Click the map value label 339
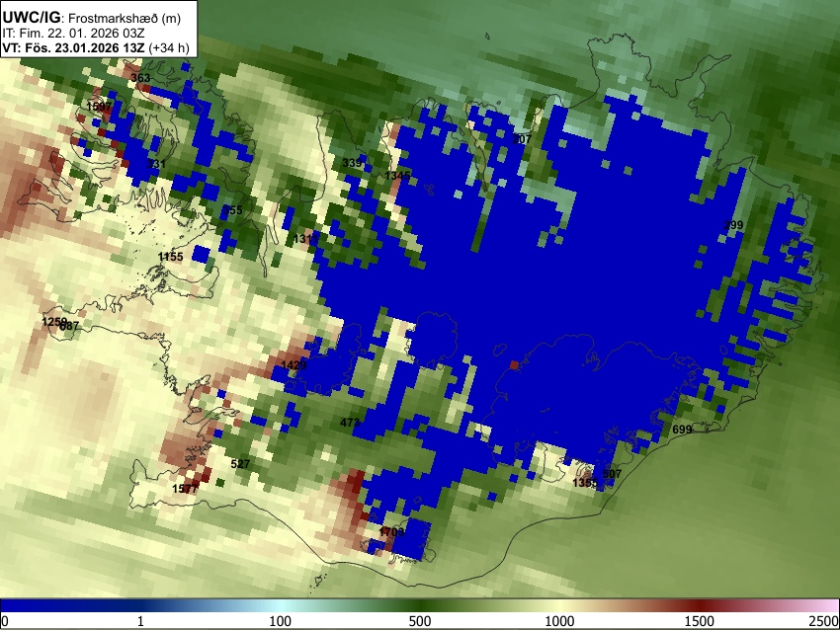The image size is (840, 630). 352,163
